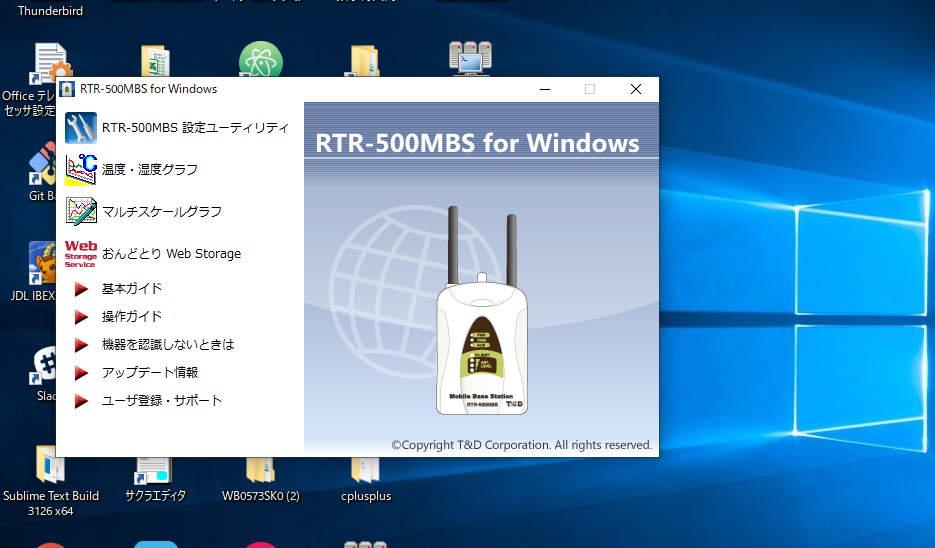Open おんどとり Web Storage text link

[x=171, y=253]
